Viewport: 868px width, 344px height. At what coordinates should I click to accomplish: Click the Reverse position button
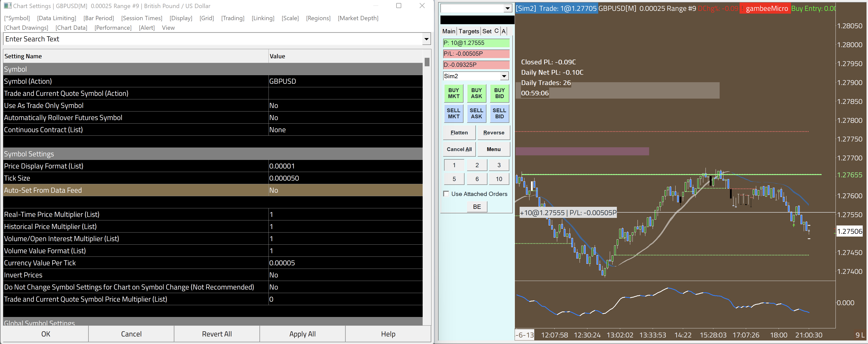point(493,133)
